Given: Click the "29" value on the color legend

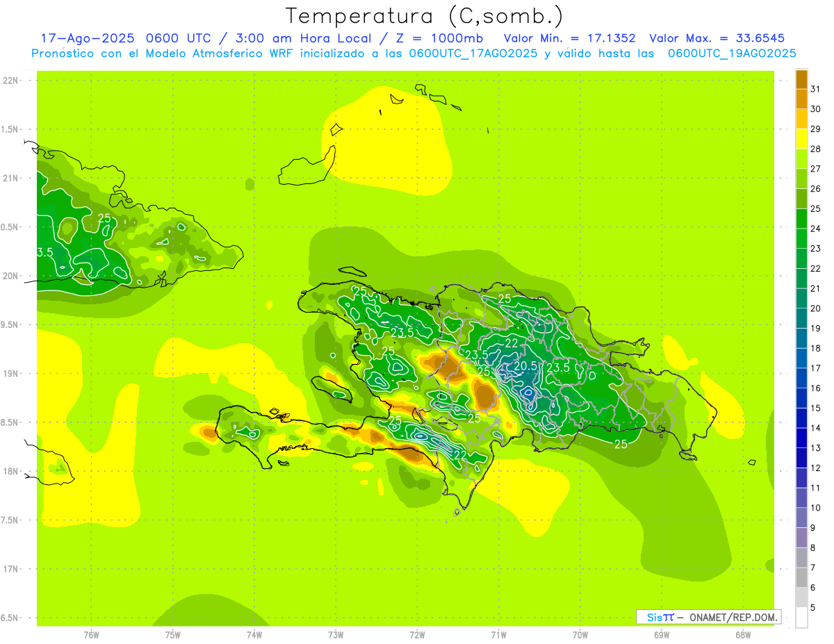Looking at the screenshot, I should 815,129.
